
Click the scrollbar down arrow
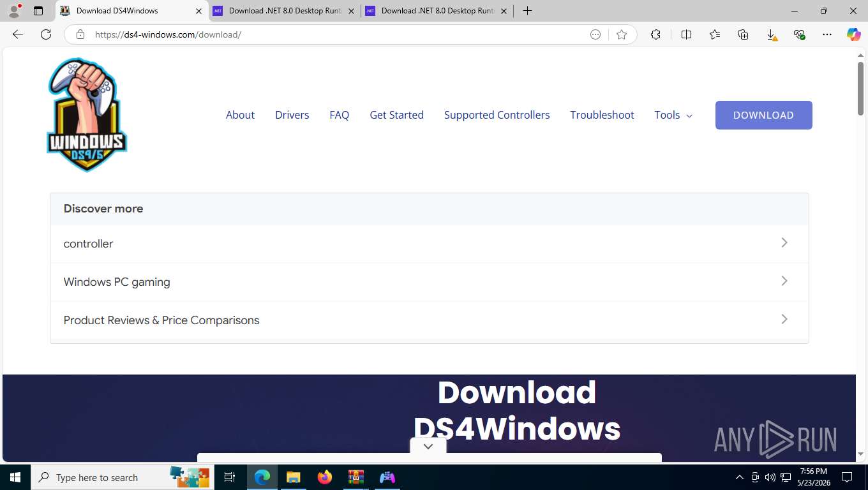tap(860, 454)
